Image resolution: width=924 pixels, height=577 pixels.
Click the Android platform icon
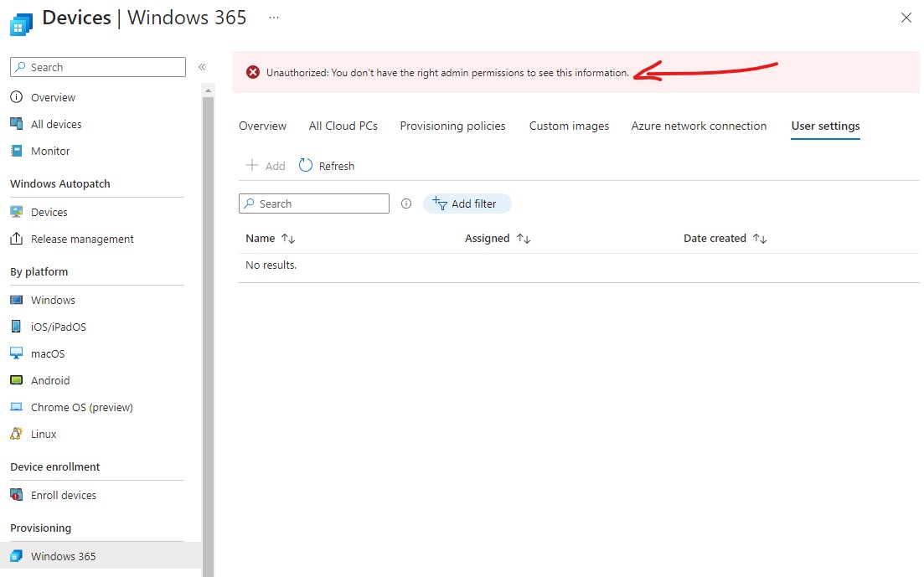pyautogui.click(x=17, y=380)
